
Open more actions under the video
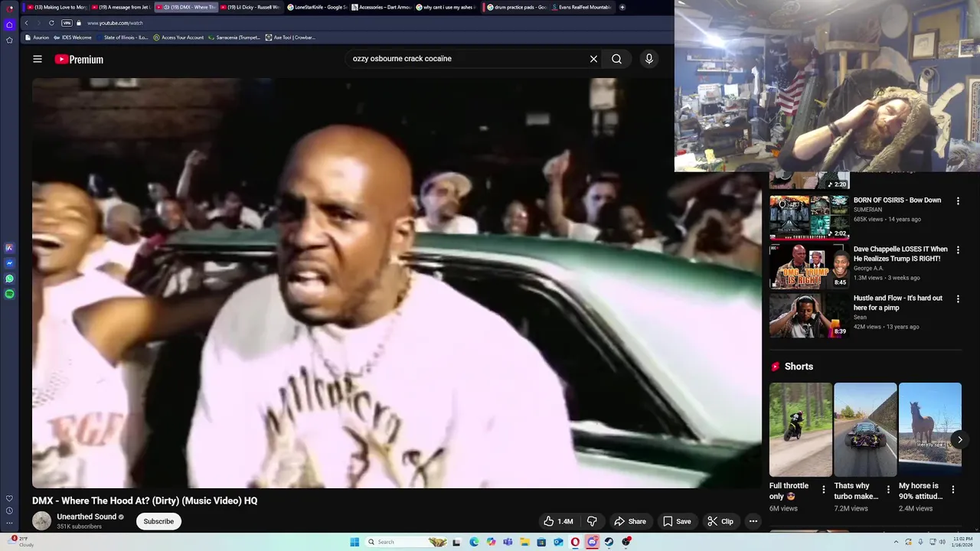(x=753, y=521)
